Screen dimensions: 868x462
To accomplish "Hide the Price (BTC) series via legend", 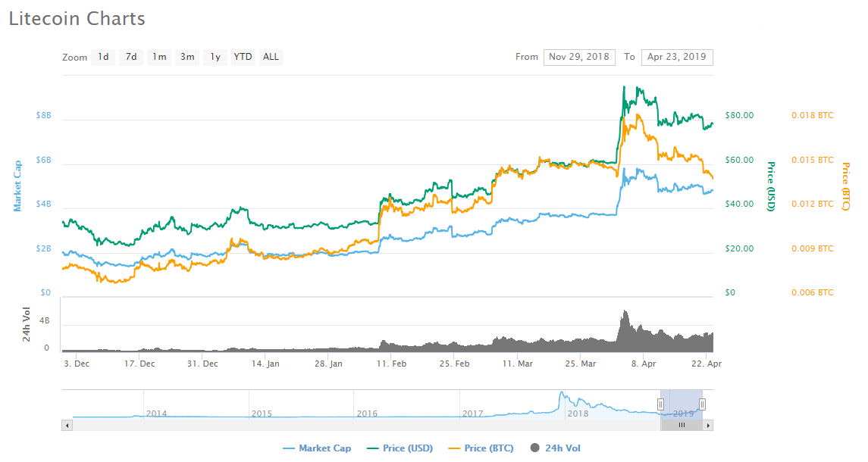I will tap(481, 448).
